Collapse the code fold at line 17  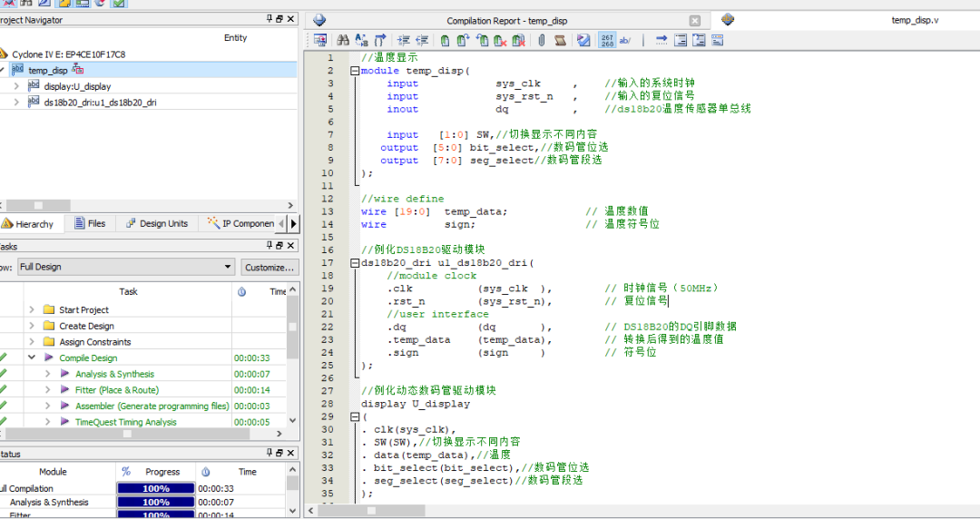(x=355, y=263)
